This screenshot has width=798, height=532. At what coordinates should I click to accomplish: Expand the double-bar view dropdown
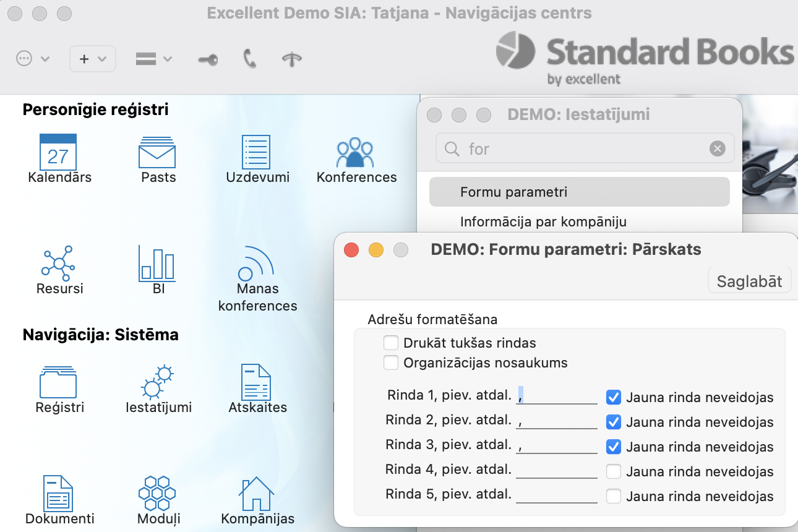153,59
